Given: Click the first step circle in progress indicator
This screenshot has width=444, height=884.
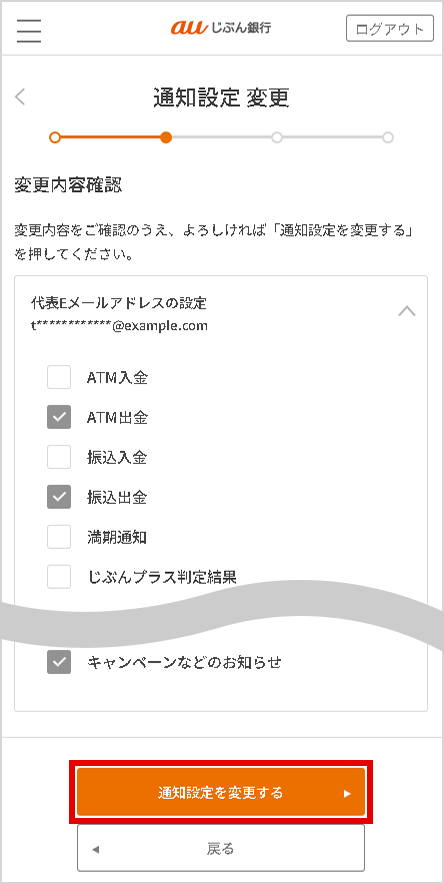Looking at the screenshot, I should [x=55, y=138].
